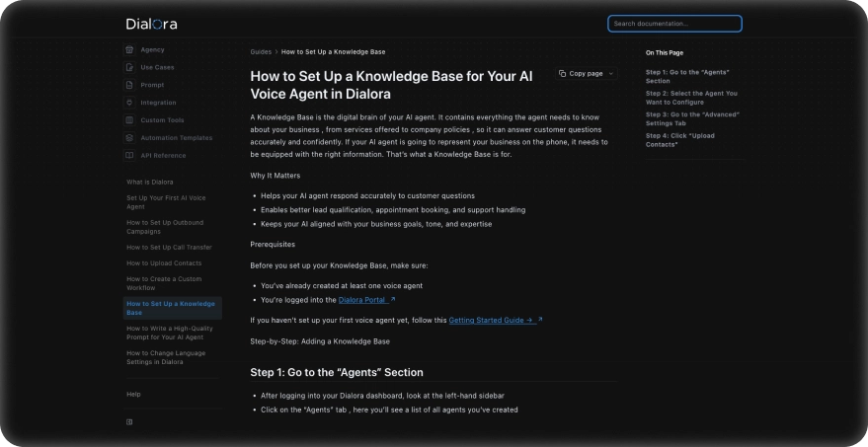Image resolution: width=868 pixels, height=447 pixels.
Task: Expand the Copy page dropdown arrow
Action: (611, 73)
